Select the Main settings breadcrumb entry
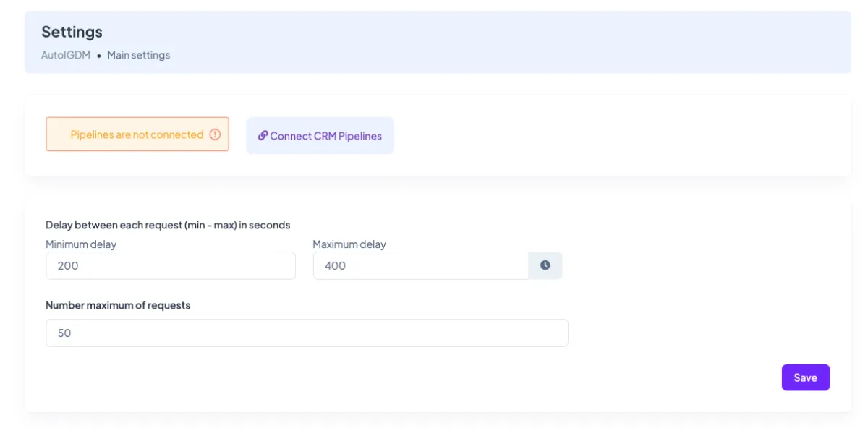This screenshot has height=428, width=868. 138,55
